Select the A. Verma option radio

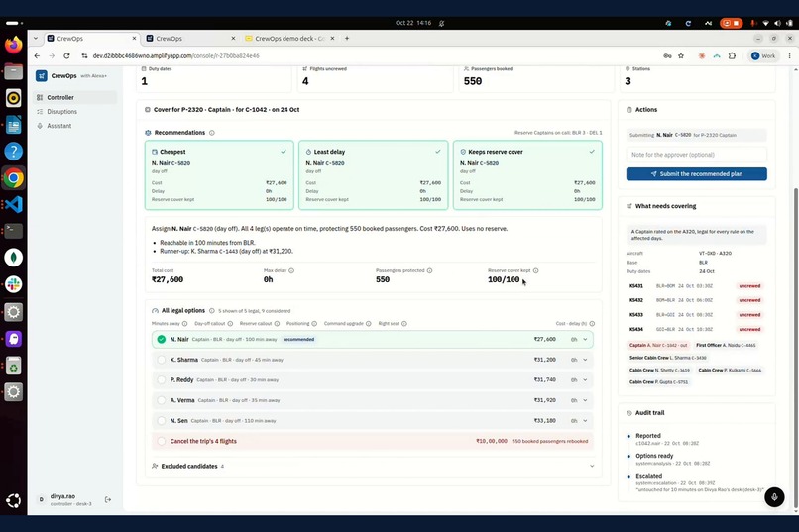(x=161, y=400)
